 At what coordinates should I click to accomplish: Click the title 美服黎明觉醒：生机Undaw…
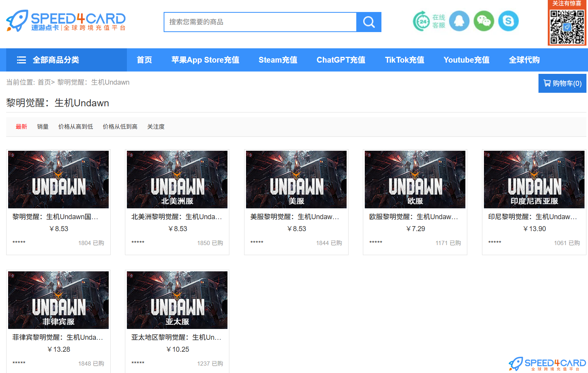[295, 217]
